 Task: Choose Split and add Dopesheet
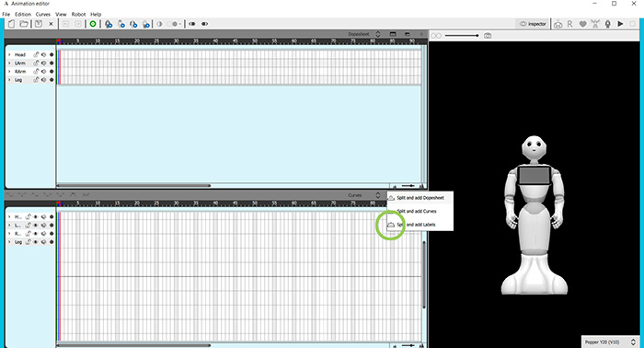click(420, 198)
